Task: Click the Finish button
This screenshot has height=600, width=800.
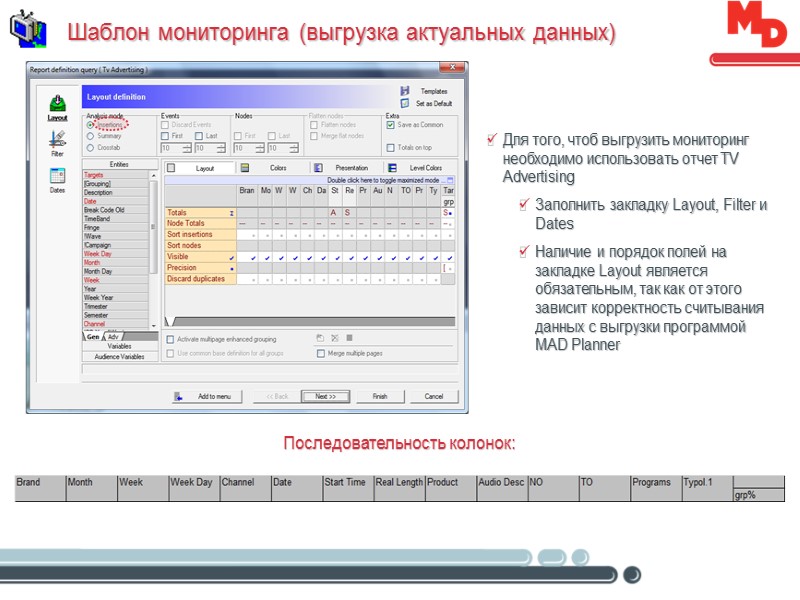Action: 380,396
